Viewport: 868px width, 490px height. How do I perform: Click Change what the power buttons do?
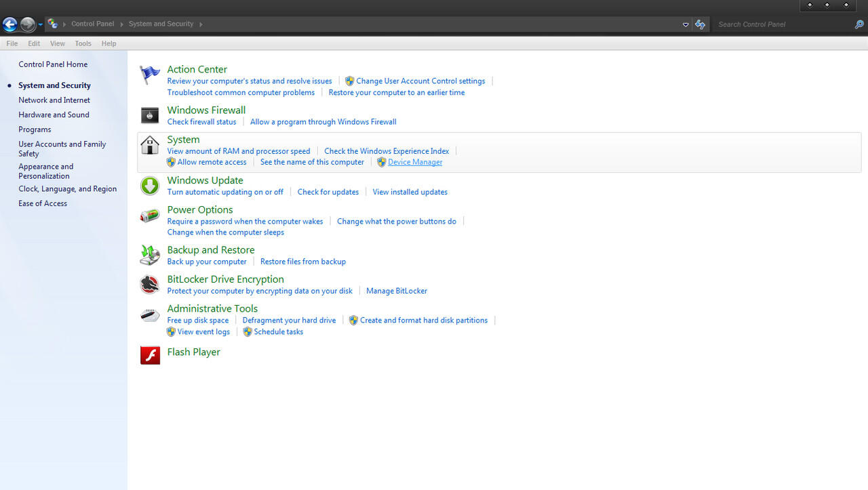pos(397,221)
